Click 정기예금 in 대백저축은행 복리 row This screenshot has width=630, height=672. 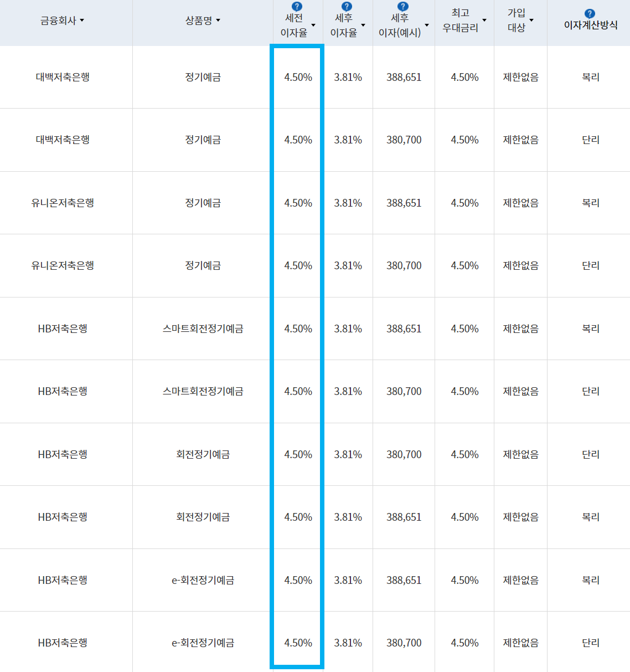203,77
